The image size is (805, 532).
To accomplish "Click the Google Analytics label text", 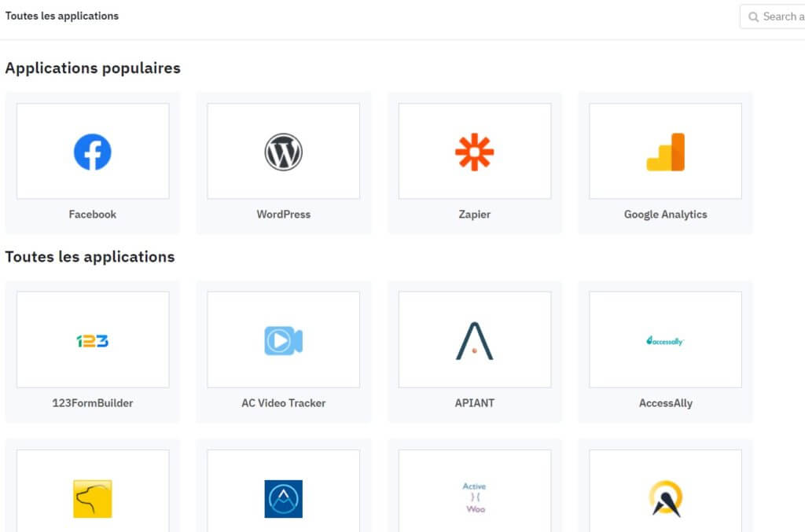I will [665, 215].
